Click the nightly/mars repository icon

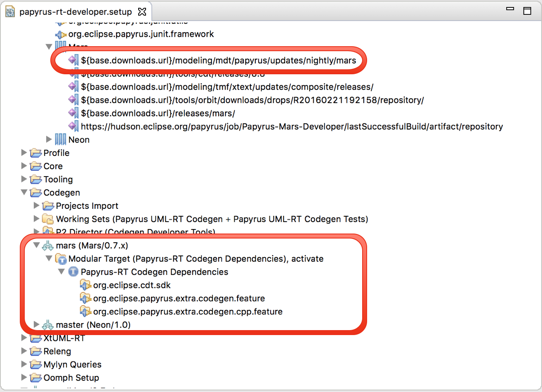click(73, 61)
